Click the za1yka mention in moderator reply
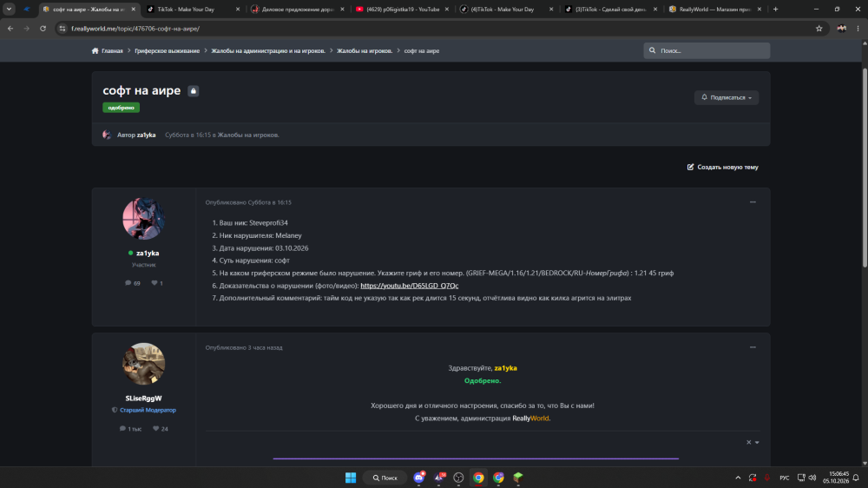Image resolution: width=868 pixels, height=488 pixels. click(505, 368)
